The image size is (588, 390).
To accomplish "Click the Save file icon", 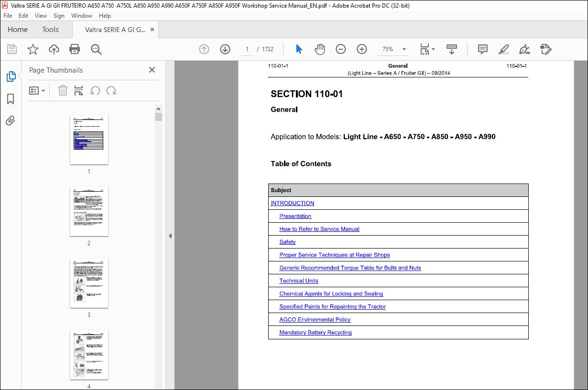I will 12,49.
